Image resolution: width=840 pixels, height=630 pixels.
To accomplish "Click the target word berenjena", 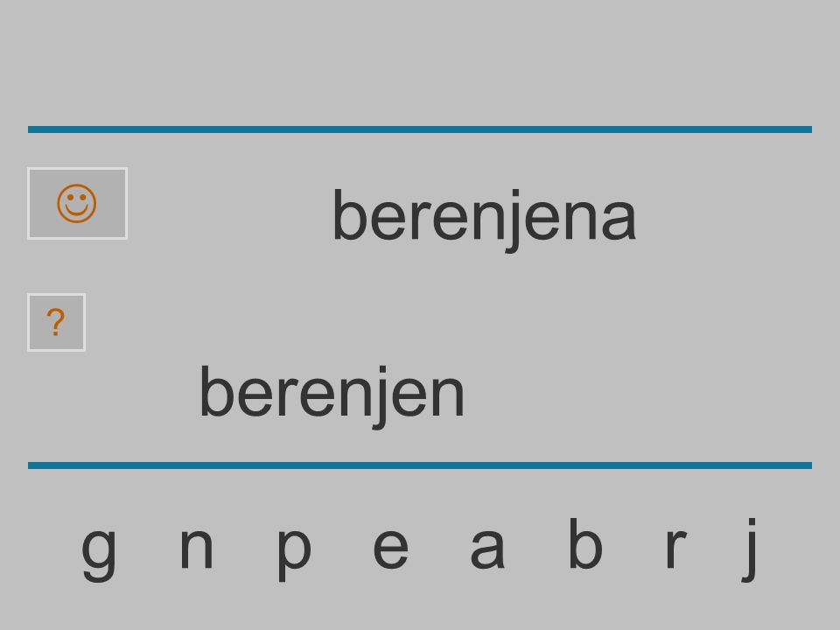I will tap(484, 217).
